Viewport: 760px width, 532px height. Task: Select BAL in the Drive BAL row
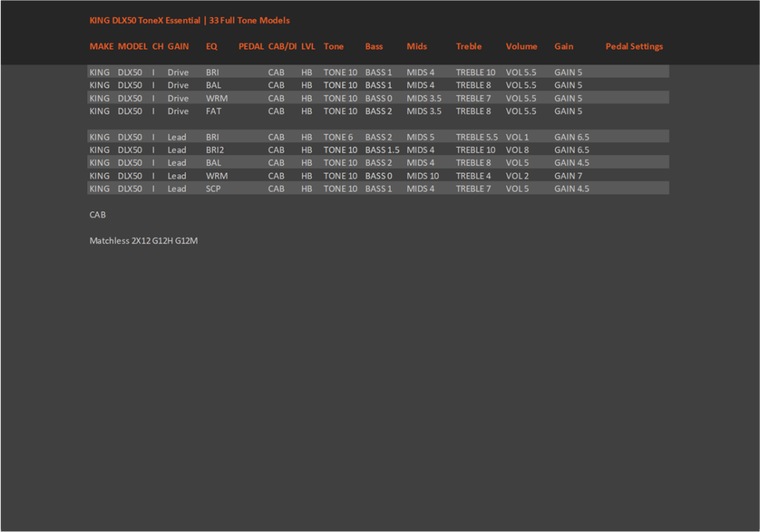213,85
